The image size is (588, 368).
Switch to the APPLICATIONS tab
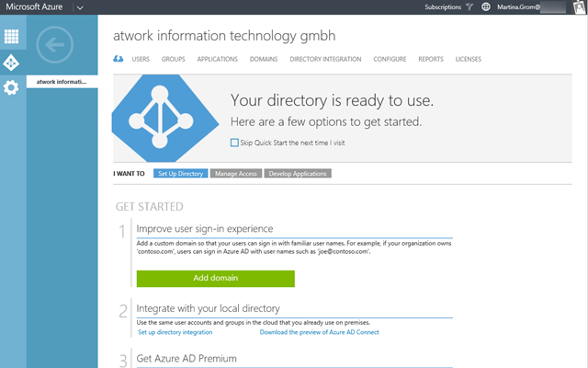tap(218, 59)
